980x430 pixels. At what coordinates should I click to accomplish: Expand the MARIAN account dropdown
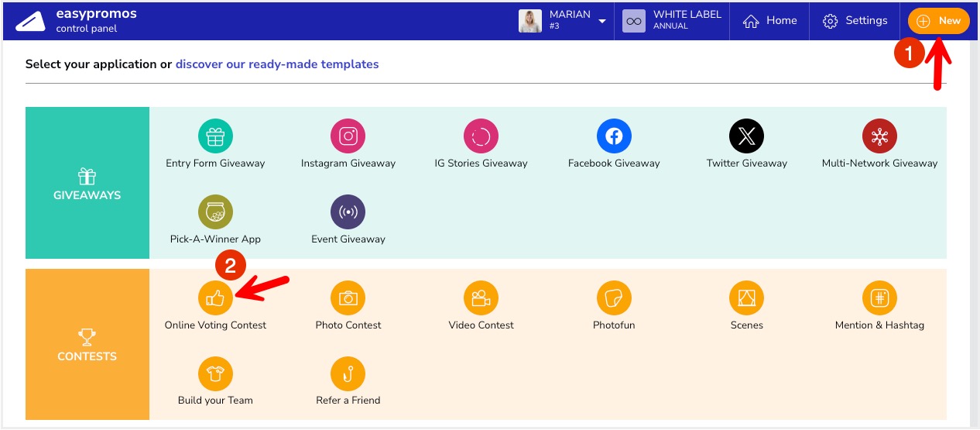(601, 21)
